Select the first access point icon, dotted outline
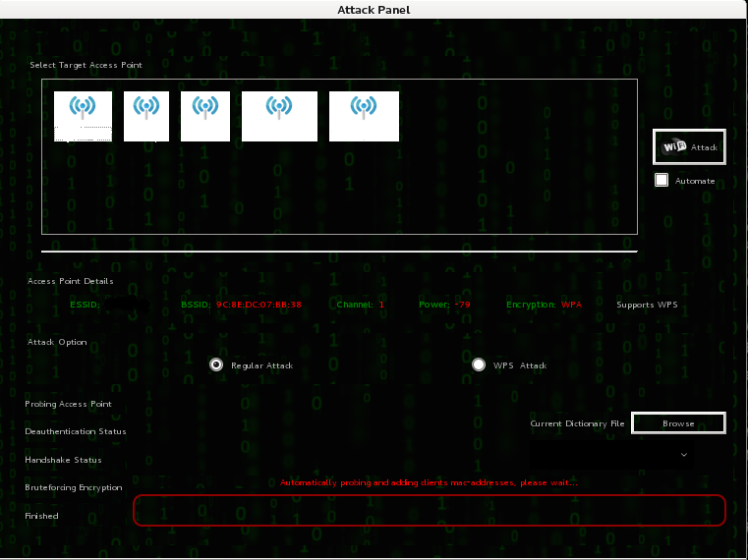The image size is (748, 560). 83,116
